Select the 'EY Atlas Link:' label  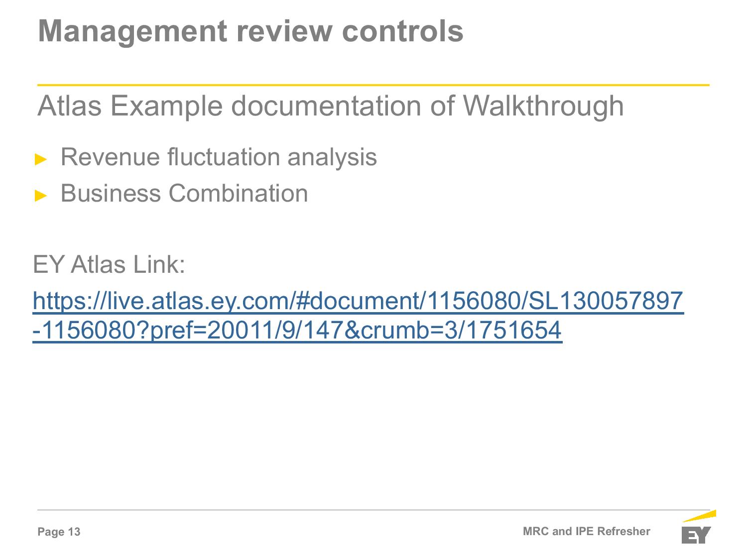coord(109,264)
